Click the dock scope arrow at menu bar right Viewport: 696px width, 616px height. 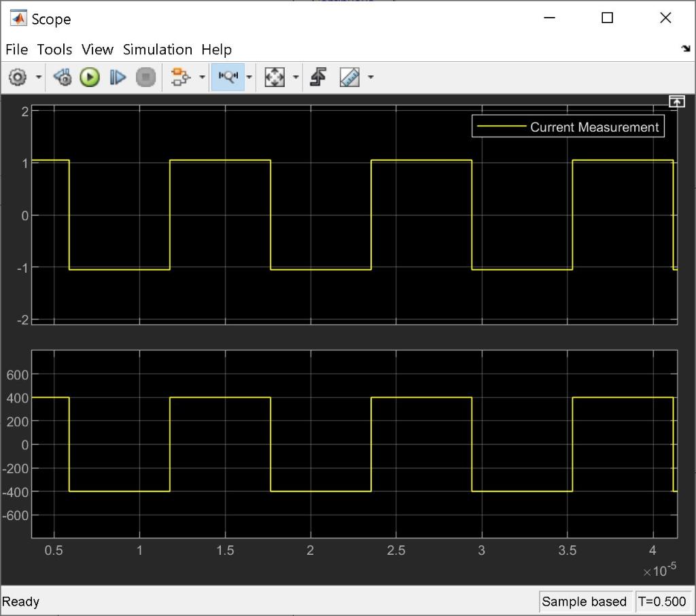click(x=686, y=48)
